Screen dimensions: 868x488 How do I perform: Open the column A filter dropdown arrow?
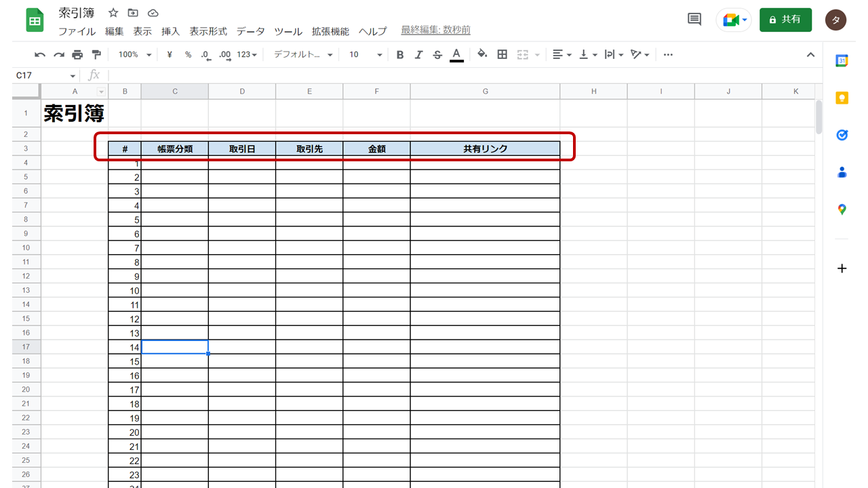pos(102,91)
